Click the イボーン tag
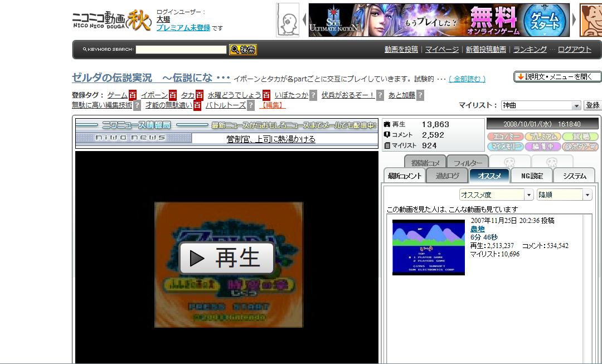 click(154, 95)
